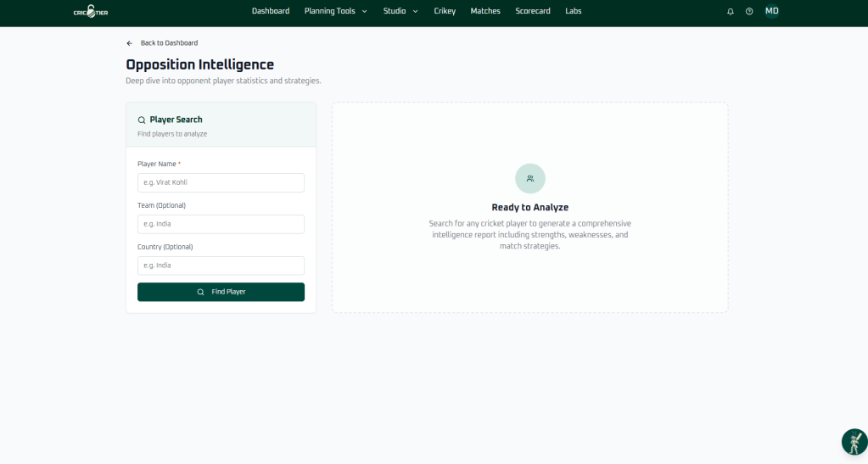Open the Labs menu item

(574, 11)
